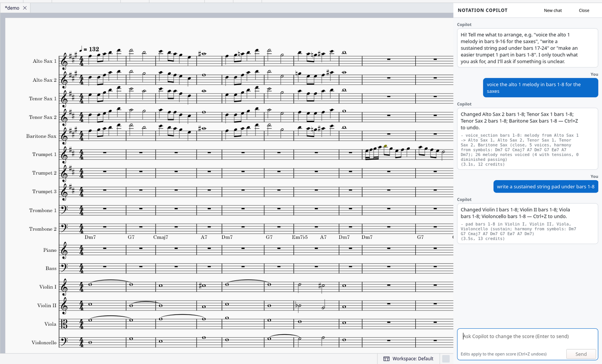
Task: Click the treble clef on Piano staff
Action: [65, 250]
